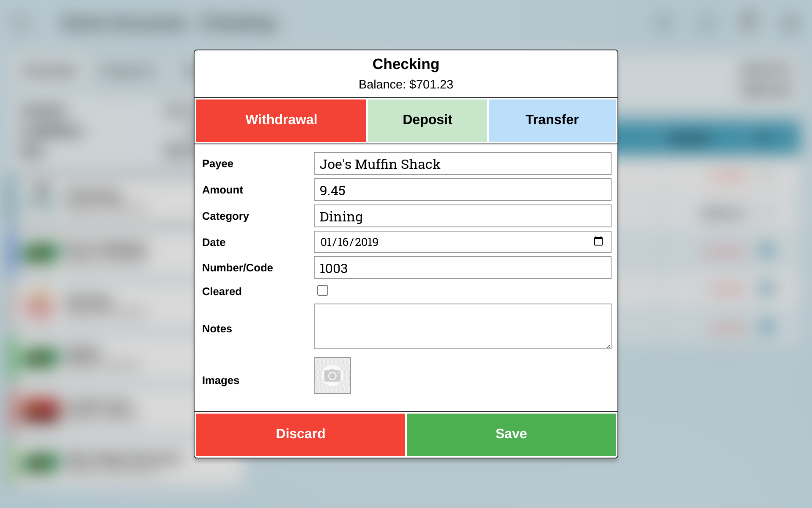Open the date picker calendar icon
This screenshot has height=508, width=812.
pyautogui.click(x=598, y=241)
